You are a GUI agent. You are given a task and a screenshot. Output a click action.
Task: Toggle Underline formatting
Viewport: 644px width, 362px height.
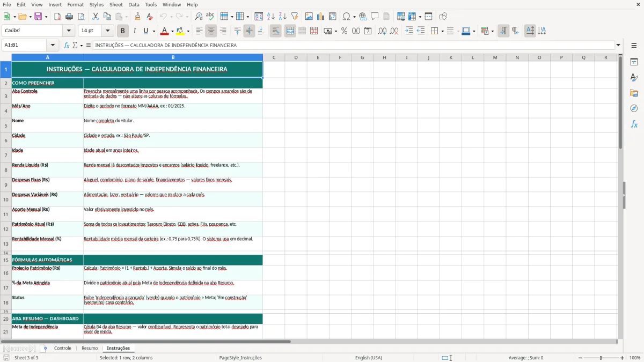click(146, 31)
